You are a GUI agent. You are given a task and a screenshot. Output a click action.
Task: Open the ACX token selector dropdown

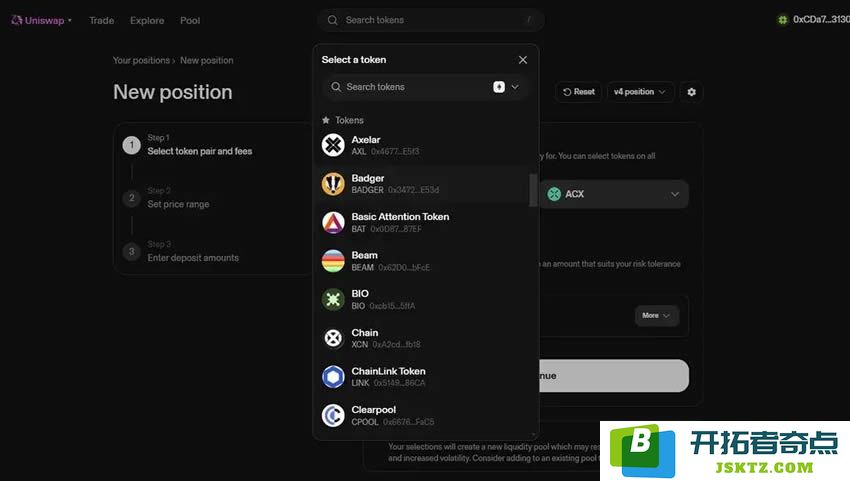tap(614, 194)
